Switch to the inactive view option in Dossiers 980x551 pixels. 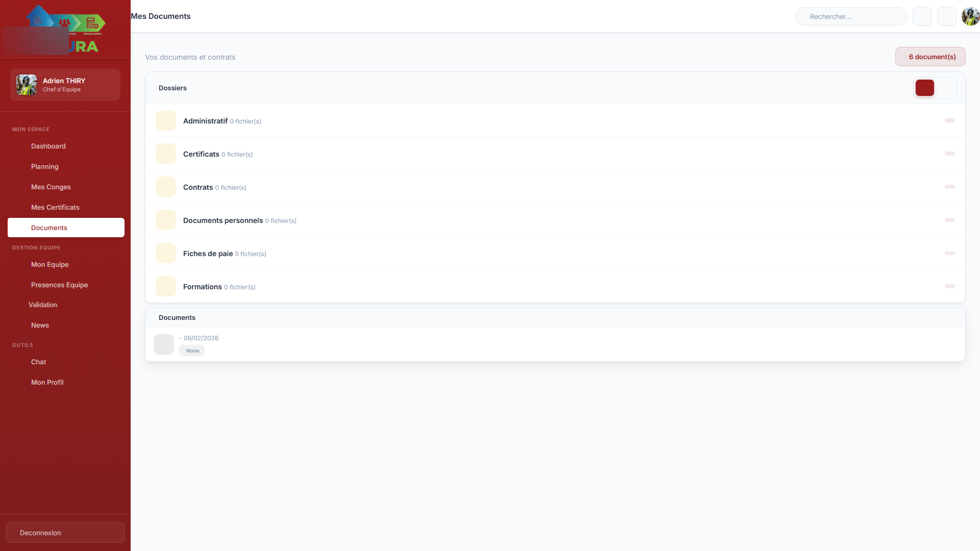pos(945,88)
